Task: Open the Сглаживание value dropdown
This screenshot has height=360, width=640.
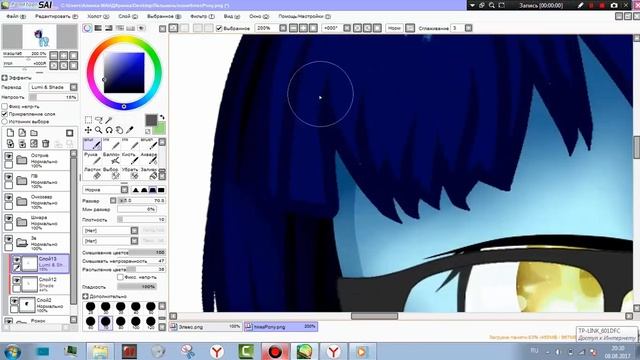Action: point(469,28)
